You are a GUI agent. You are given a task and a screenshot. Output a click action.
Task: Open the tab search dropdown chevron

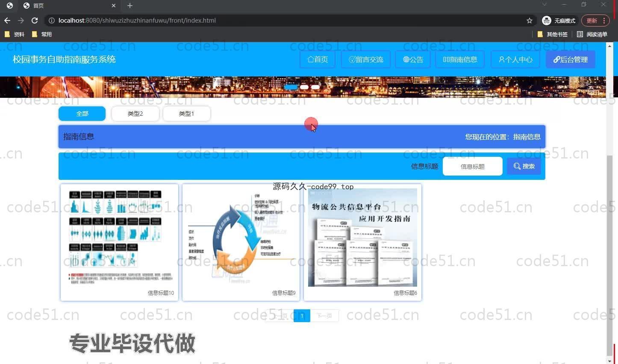click(x=544, y=5)
